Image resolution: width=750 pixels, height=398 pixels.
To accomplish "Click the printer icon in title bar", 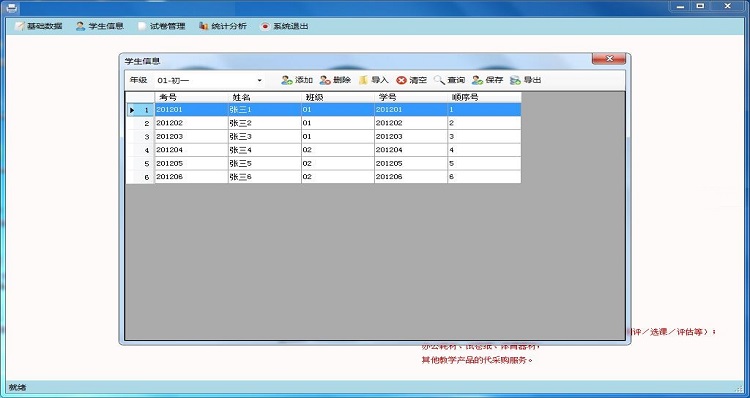I will point(11,8).
